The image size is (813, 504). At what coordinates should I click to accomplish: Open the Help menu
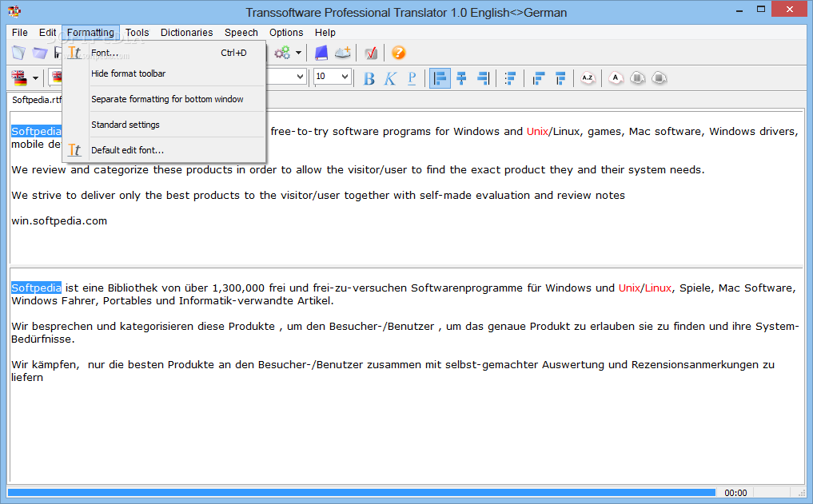[x=325, y=32]
